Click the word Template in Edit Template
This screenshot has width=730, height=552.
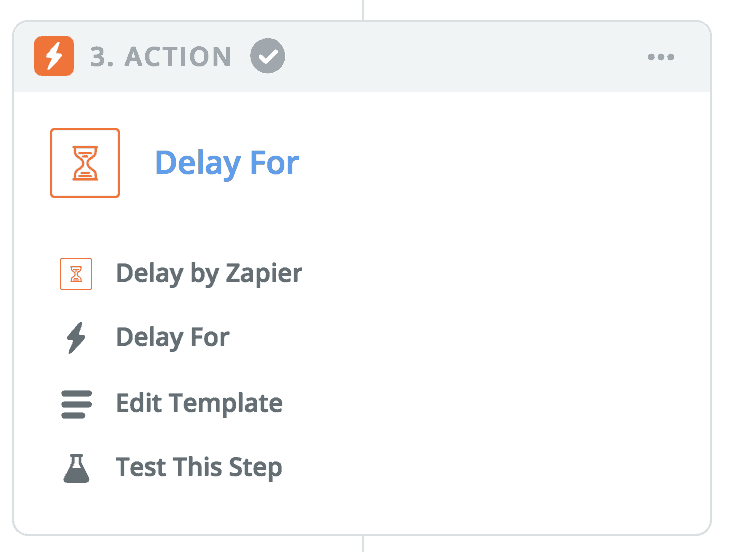tap(226, 403)
